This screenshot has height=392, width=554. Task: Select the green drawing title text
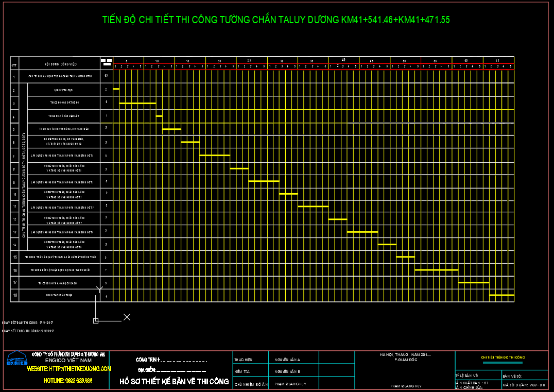[276, 20]
